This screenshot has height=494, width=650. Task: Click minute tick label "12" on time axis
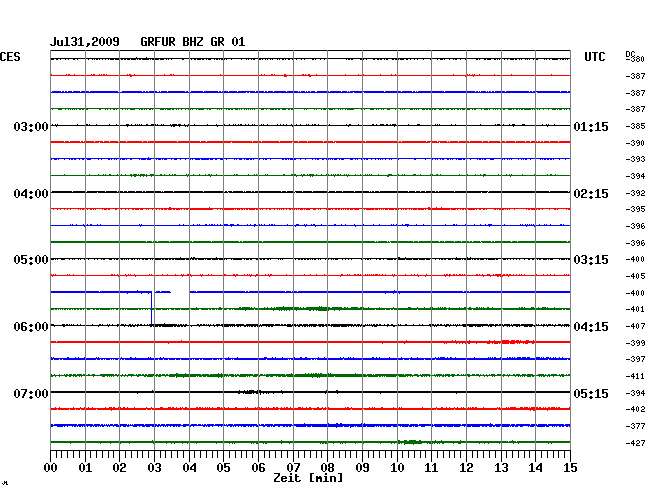466,468
